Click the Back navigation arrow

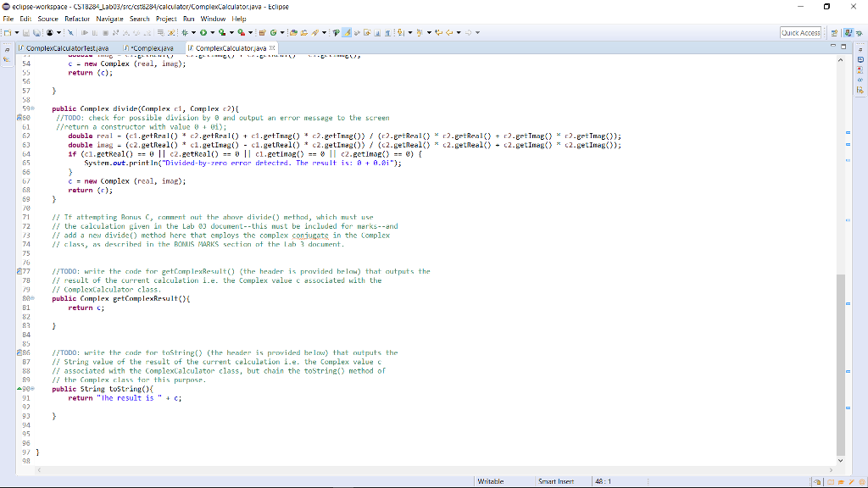pyautogui.click(x=449, y=33)
